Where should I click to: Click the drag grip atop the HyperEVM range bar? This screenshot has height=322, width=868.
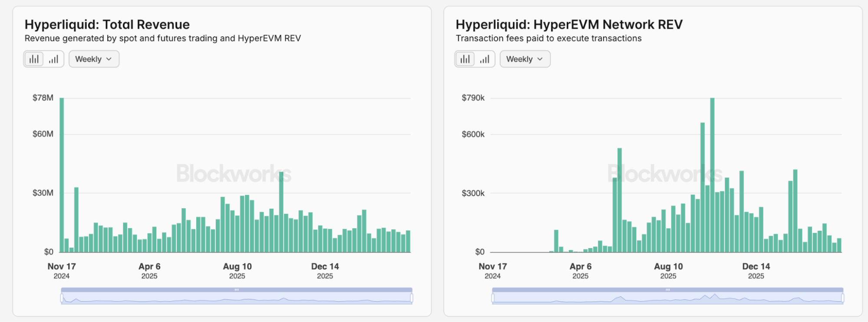click(668, 289)
